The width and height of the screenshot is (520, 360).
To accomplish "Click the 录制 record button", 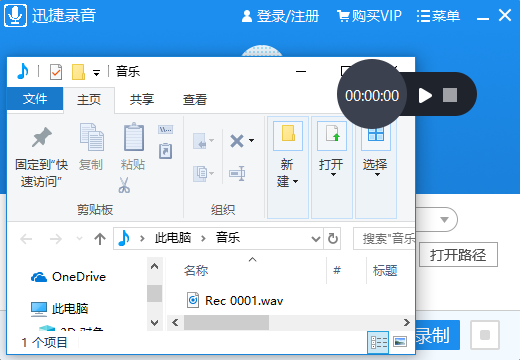I will 438,335.
